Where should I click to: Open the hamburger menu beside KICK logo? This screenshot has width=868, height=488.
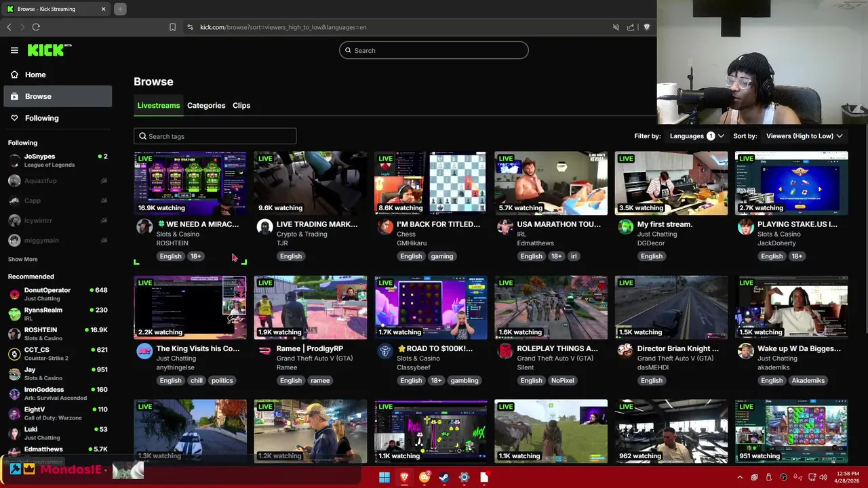(14, 50)
